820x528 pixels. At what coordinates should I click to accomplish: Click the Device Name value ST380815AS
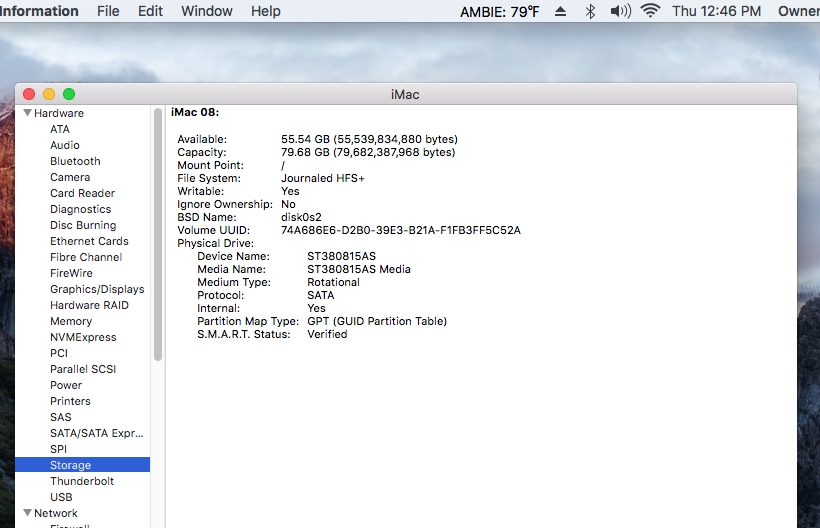click(x=341, y=256)
